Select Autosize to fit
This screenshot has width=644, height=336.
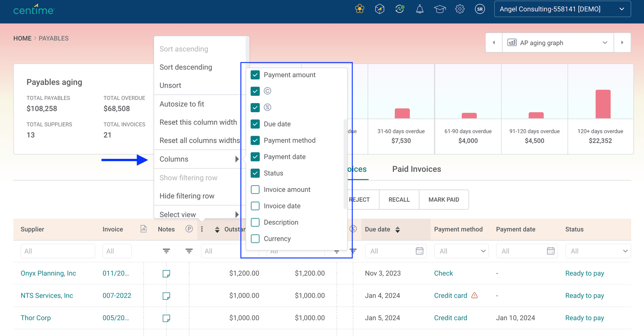[x=182, y=104]
